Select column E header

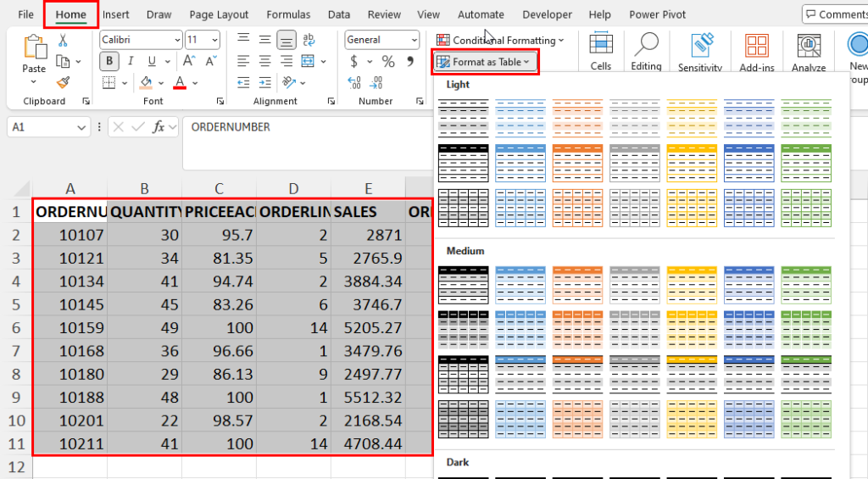click(x=368, y=189)
